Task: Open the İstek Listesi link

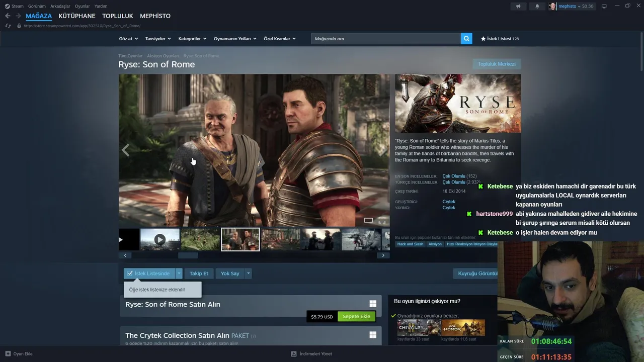Action: point(500,38)
